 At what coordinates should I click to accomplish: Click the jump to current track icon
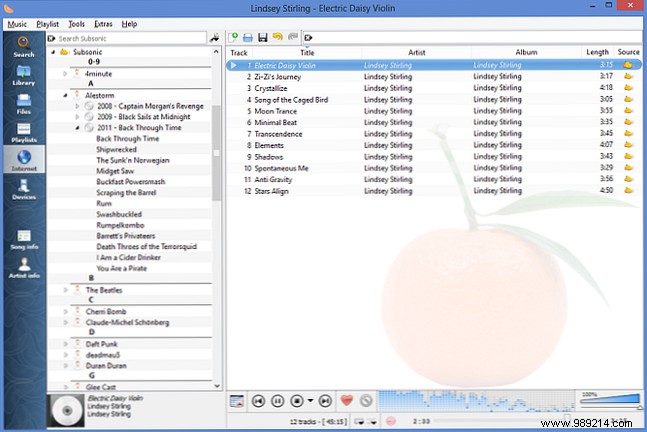click(x=237, y=401)
